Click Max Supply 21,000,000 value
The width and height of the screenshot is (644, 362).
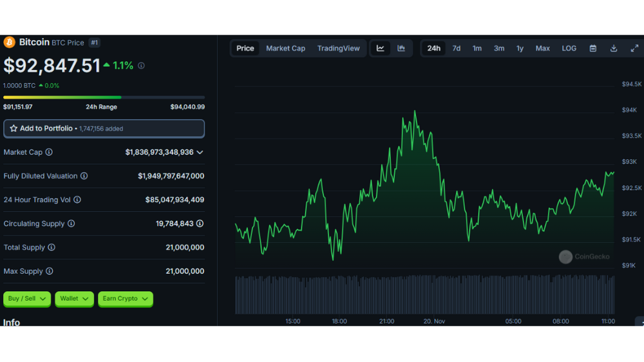(x=185, y=271)
